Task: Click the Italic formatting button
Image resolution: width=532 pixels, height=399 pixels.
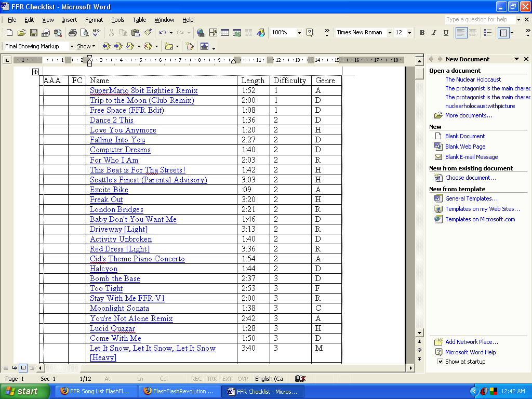Action: (x=434, y=33)
